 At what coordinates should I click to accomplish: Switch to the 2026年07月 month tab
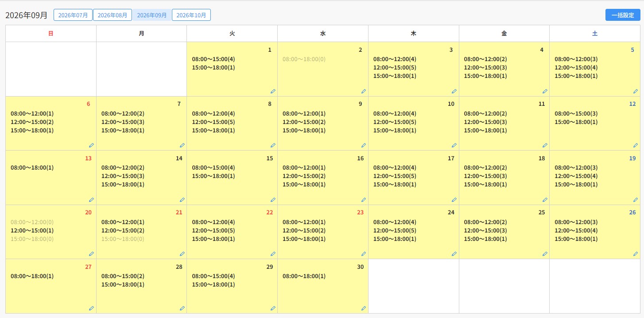coord(73,15)
